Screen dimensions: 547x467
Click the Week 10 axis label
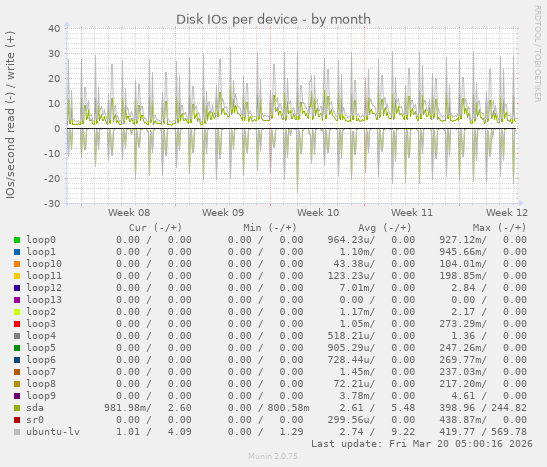[x=318, y=213]
